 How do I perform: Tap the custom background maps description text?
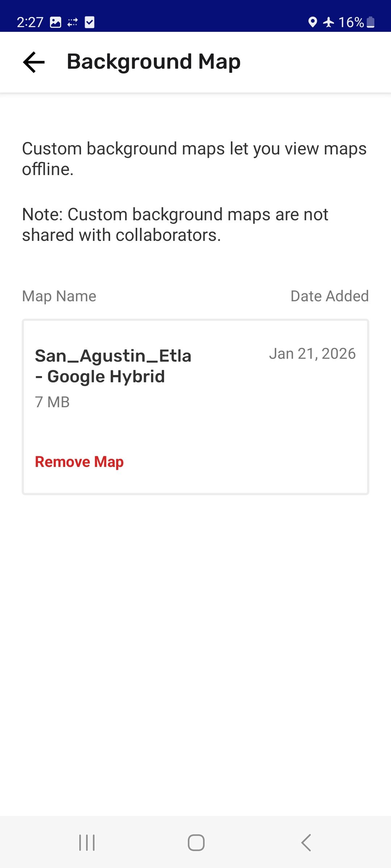pyautogui.click(x=194, y=159)
